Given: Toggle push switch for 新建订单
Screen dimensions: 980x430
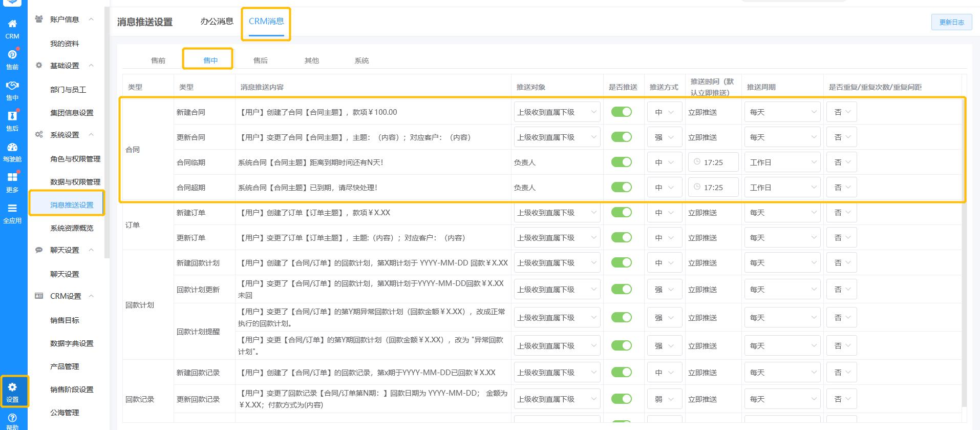Looking at the screenshot, I should (622, 212).
